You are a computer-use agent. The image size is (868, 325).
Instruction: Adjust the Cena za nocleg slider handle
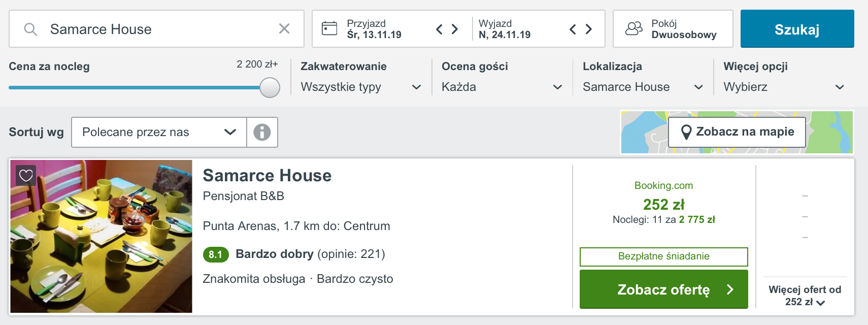(270, 87)
